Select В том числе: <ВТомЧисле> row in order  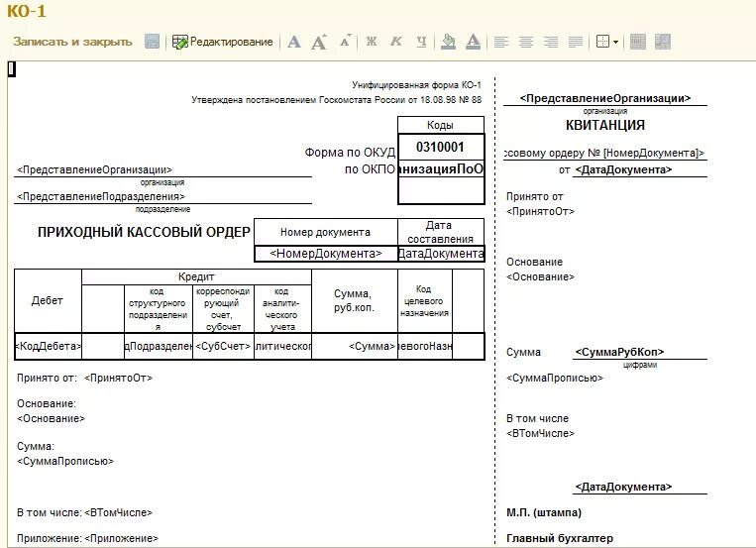(85, 512)
